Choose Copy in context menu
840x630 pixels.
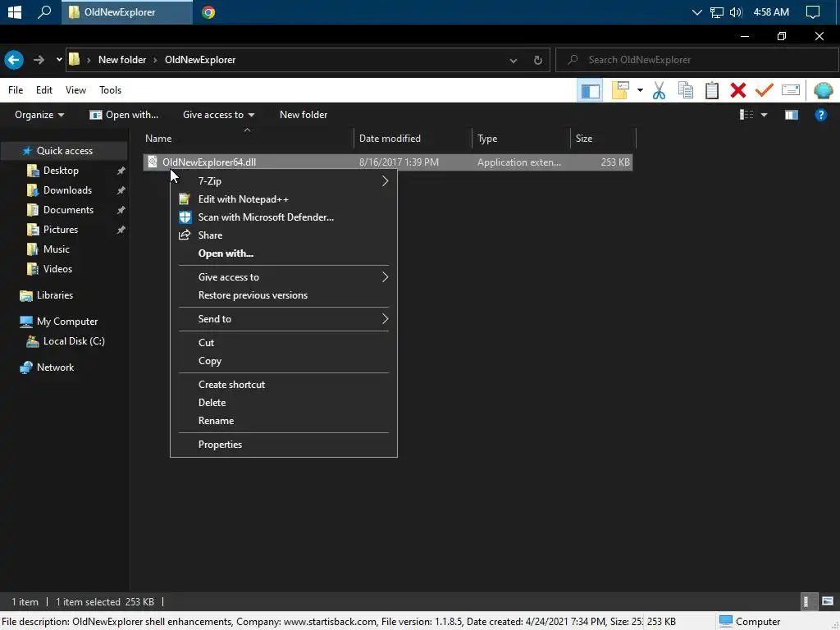point(283,361)
